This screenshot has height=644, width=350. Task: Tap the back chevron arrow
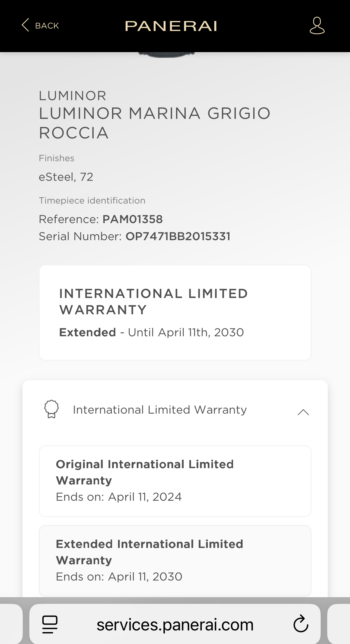pos(25,25)
